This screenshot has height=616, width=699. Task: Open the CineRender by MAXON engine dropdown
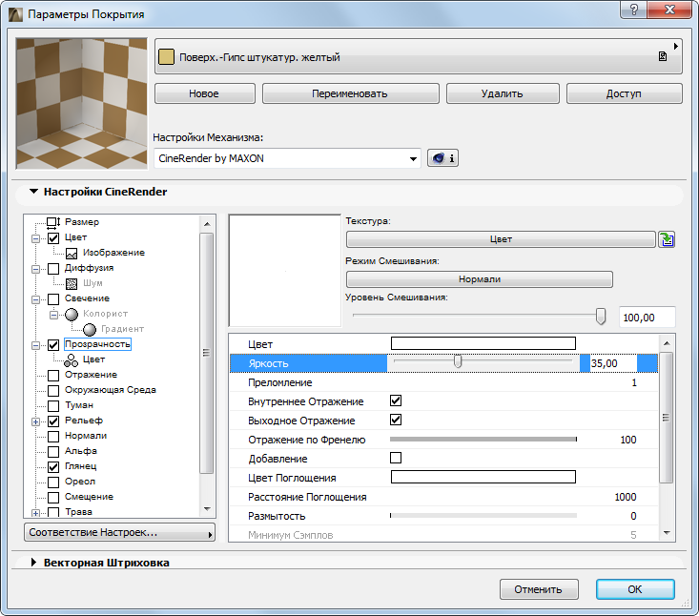click(x=288, y=158)
